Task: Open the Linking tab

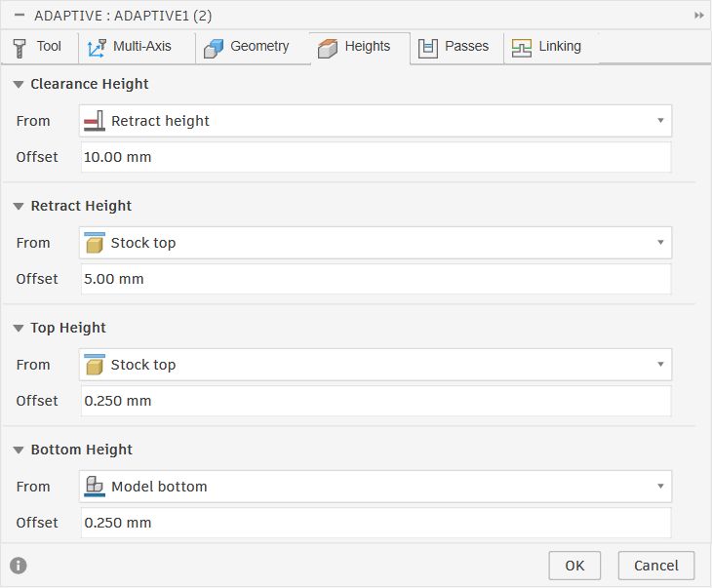Action: [551, 47]
